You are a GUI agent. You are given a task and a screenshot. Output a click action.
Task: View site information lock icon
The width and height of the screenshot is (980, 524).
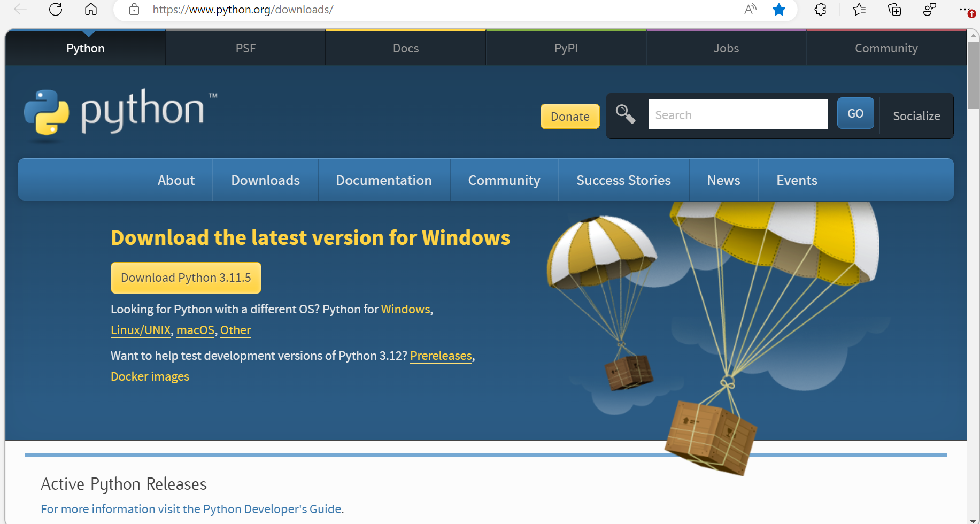(x=134, y=9)
